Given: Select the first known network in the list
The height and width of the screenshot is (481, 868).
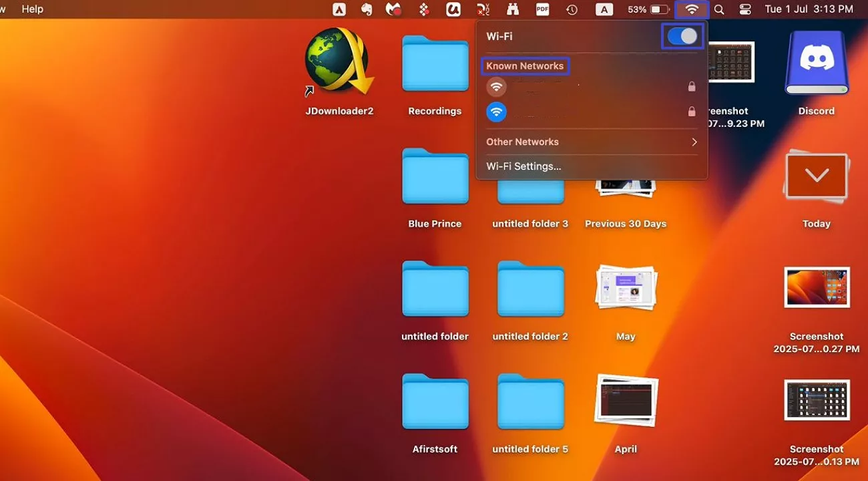Looking at the screenshot, I should (574, 86).
